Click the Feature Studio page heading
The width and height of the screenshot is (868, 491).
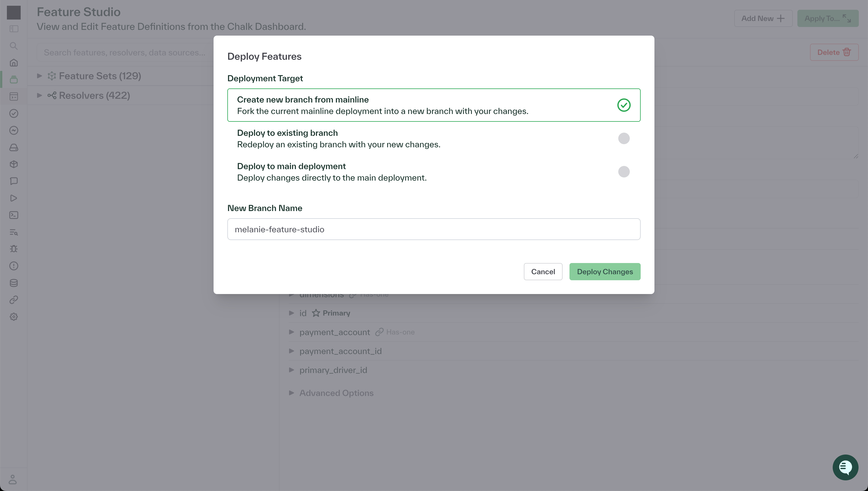pyautogui.click(x=79, y=12)
